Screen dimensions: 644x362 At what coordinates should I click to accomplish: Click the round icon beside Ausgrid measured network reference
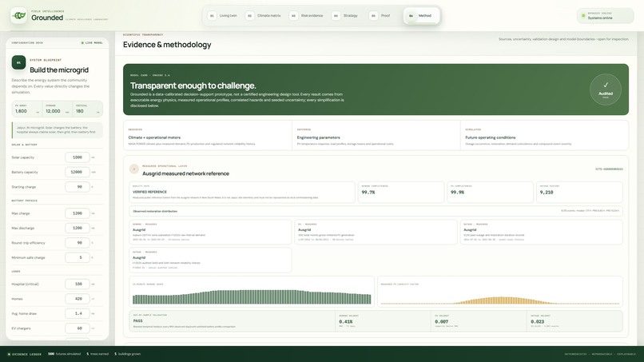(x=134, y=169)
